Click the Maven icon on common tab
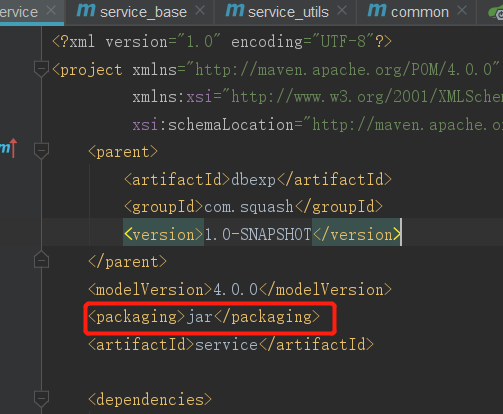 (377, 10)
